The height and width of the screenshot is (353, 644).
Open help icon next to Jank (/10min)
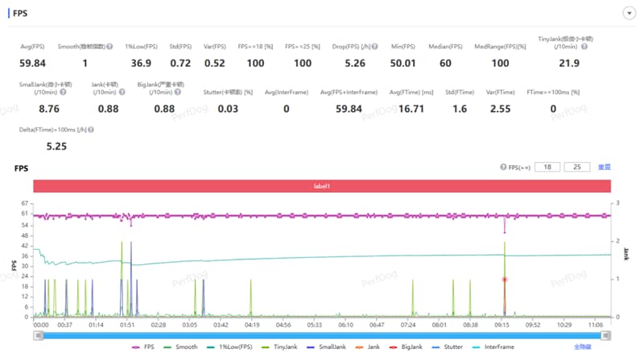click(122, 92)
